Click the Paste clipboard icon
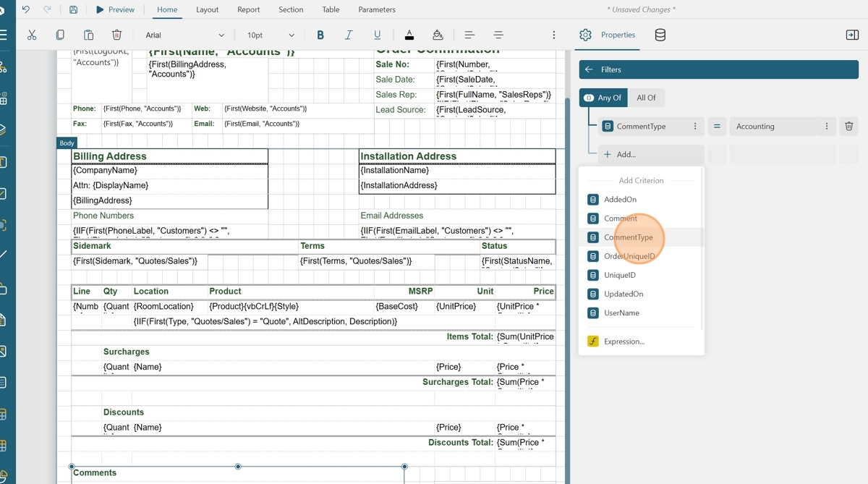This screenshot has height=484, width=868. pos(88,35)
